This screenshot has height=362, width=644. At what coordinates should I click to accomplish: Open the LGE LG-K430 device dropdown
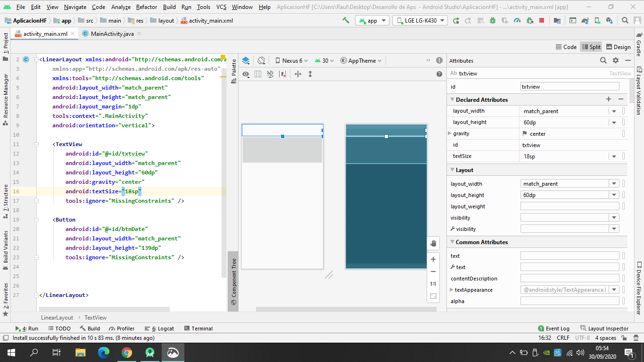[x=420, y=20]
